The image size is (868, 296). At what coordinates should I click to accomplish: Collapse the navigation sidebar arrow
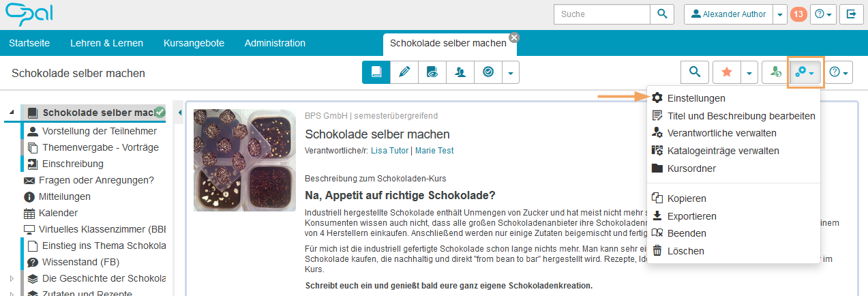pyautogui.click(x=179, y=113)
